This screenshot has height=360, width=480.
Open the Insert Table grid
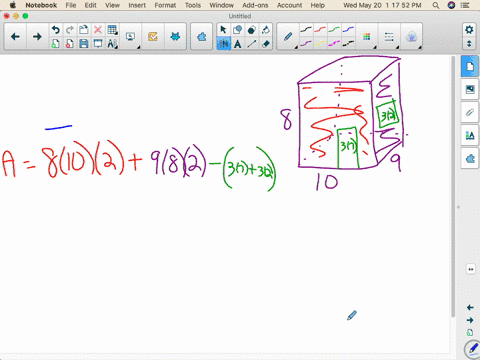click(x=112, y=30)
